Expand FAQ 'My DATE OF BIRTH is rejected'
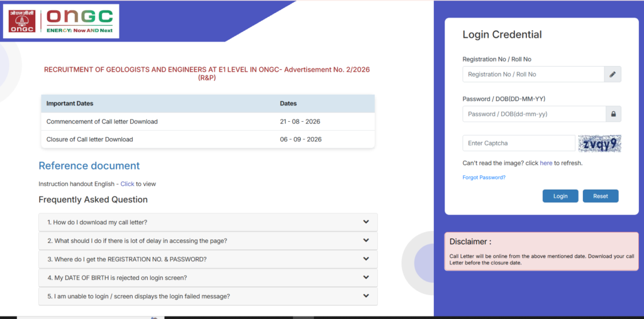The width and height of the screenshot is (644, 319). [208, 278]
